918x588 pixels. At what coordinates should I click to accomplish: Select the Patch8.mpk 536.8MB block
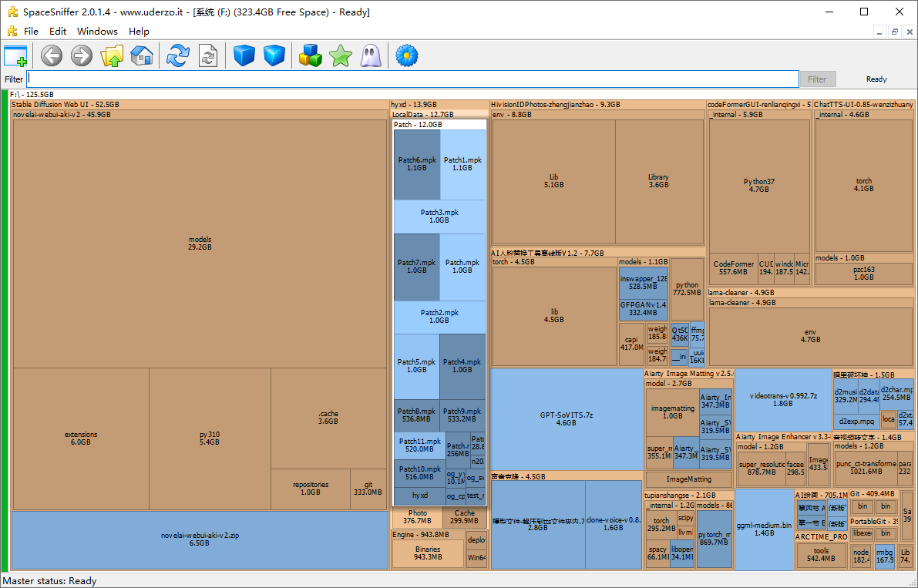418,415
